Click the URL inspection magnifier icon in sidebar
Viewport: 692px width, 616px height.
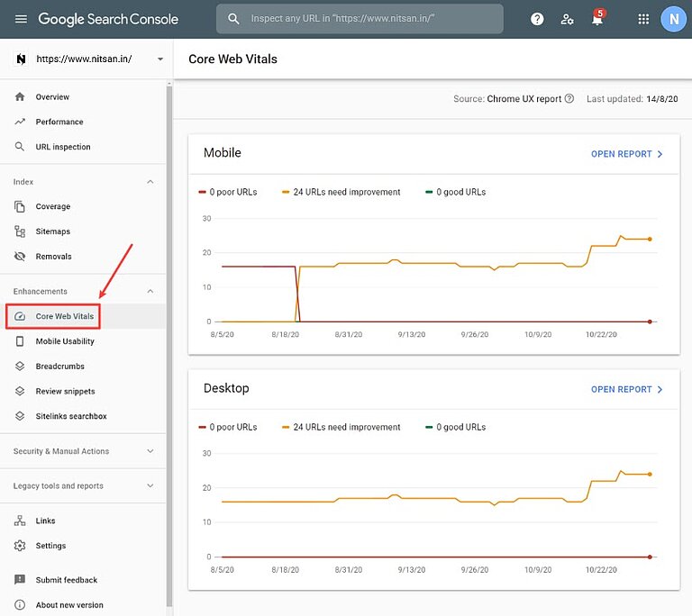20,147
